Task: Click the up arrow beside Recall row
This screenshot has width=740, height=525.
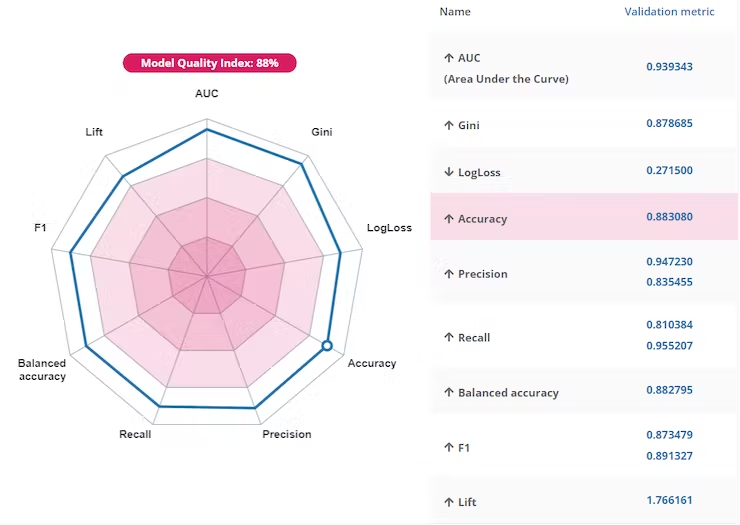Action: tap(448, 338)
